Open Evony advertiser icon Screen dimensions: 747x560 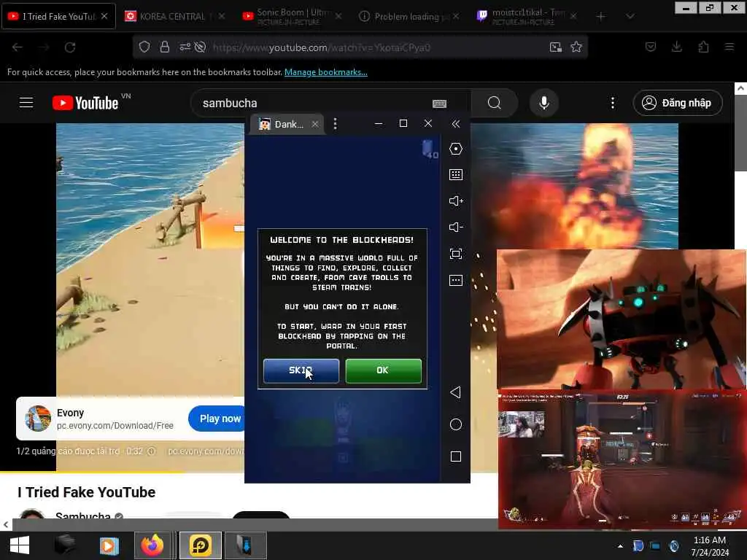click(x=38, y=419)
